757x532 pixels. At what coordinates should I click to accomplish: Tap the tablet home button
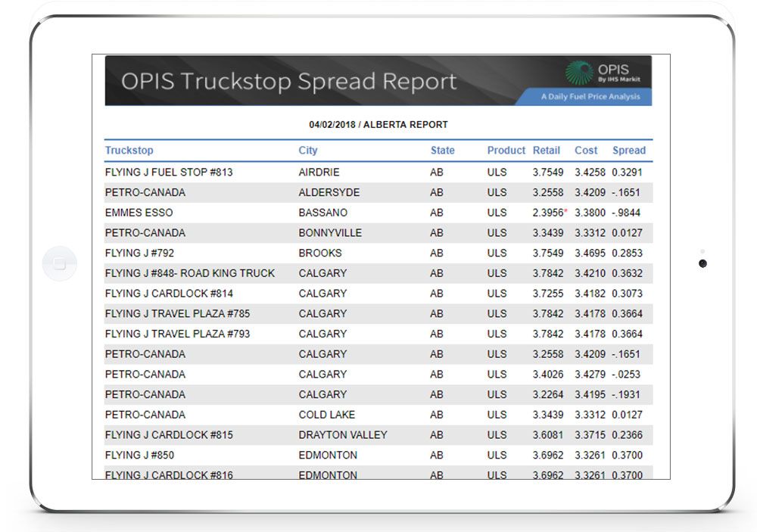pos(59,263)
